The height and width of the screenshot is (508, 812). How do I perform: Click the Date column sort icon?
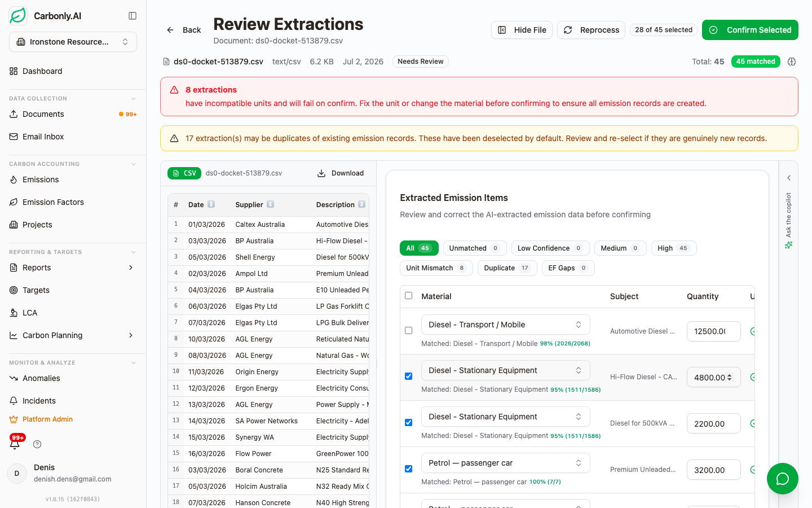[x=211, y=204]
